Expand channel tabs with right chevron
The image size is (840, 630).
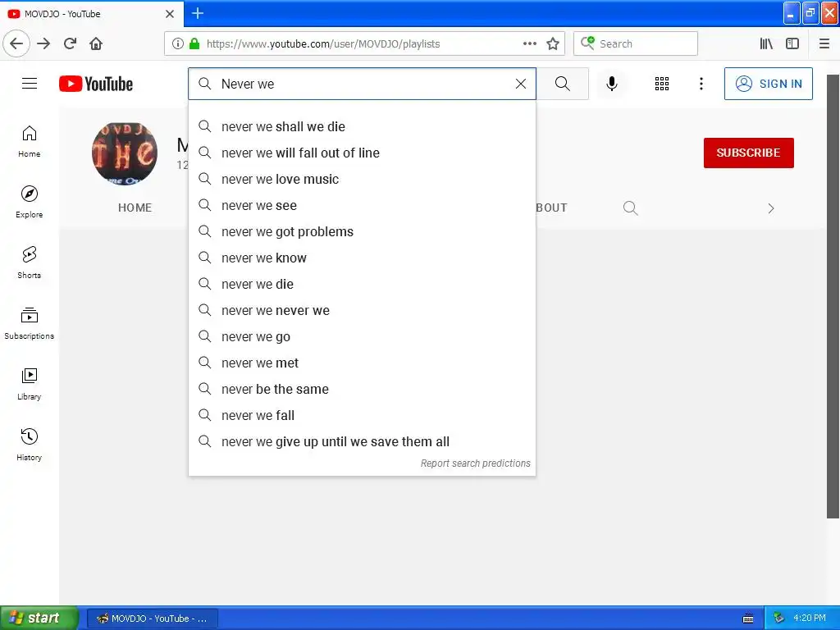771,208
